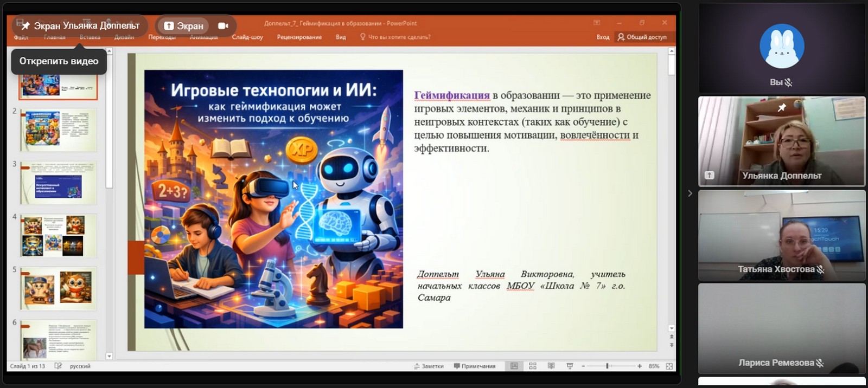Click the zoom slider handle
Image resolution: width=868 pixels, height=388 pixels.
607,366
